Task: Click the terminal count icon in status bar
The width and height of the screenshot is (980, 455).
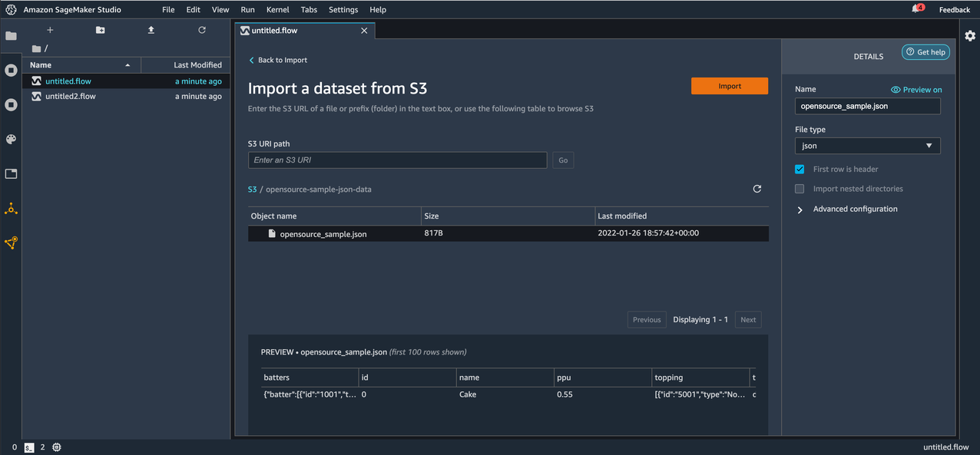Action: [29, 447]
